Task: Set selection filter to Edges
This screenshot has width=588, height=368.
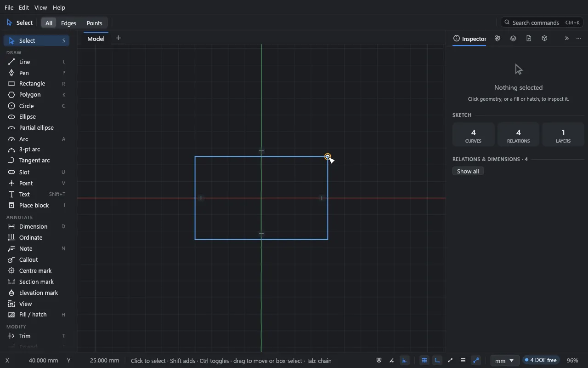Action: pyautogui.click(x=68, y=23)
